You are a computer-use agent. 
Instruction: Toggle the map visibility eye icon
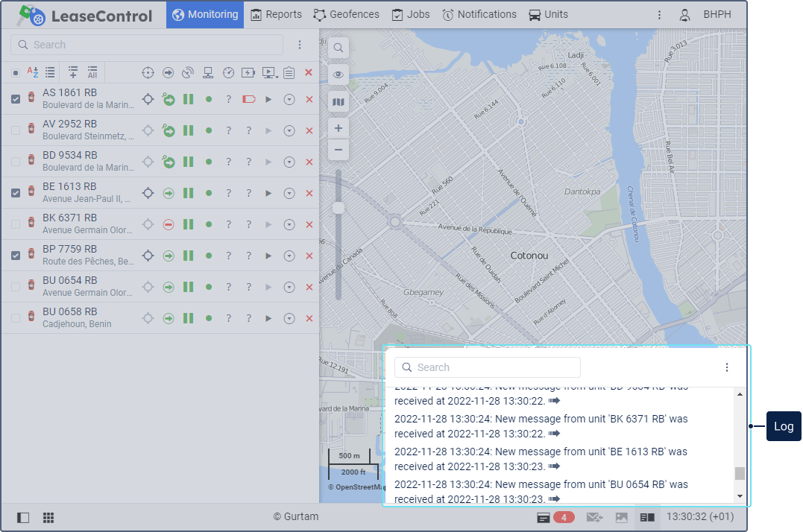[338, 75]
